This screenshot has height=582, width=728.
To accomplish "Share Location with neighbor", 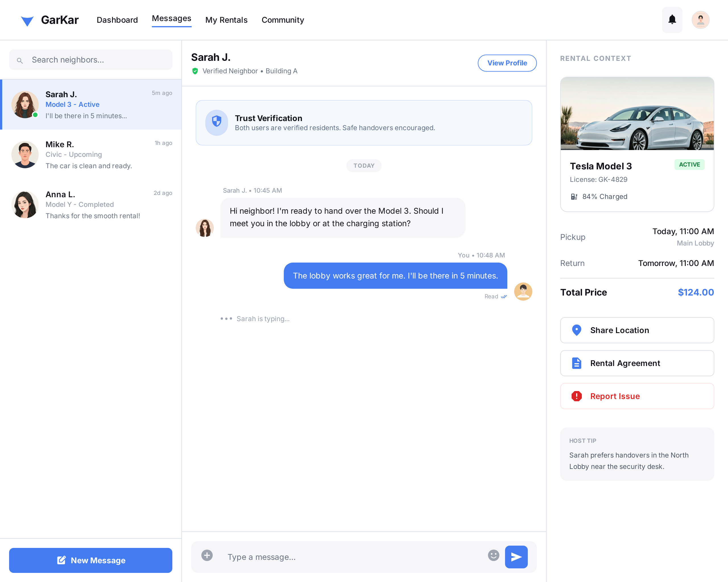I will pos(637,330).
